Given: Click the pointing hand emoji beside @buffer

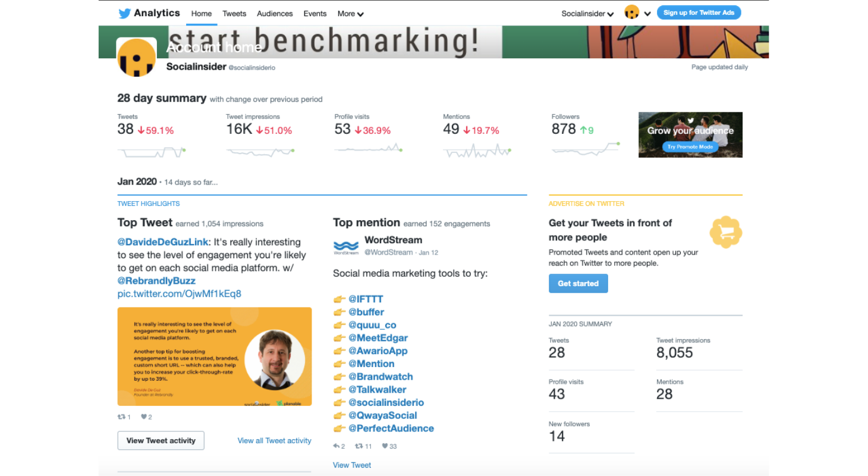Looking at the screenshot, I should coord(339,312).
